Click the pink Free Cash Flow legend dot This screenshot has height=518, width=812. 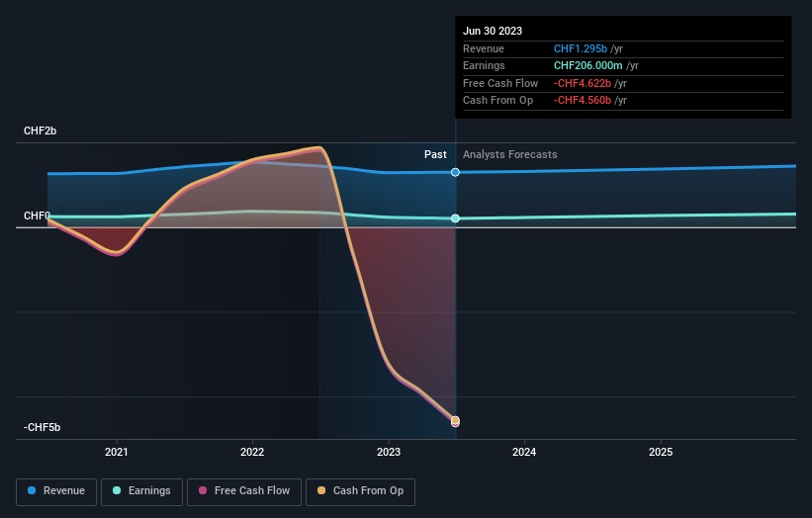(203, 490)
